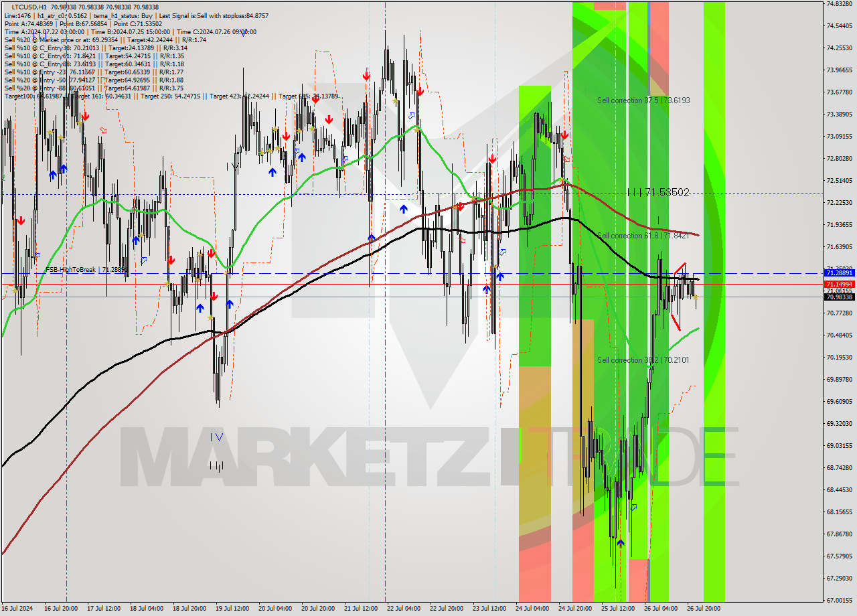This screenshot has height=616, width=857.
Task: Click the 21 Jul 12:00 time label
Action: 361,609
